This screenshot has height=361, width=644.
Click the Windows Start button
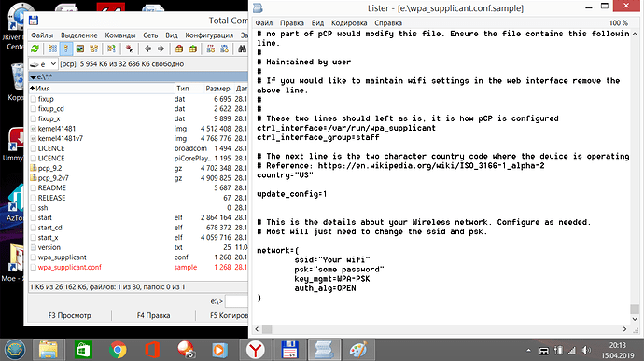click(x=15, y=350)
